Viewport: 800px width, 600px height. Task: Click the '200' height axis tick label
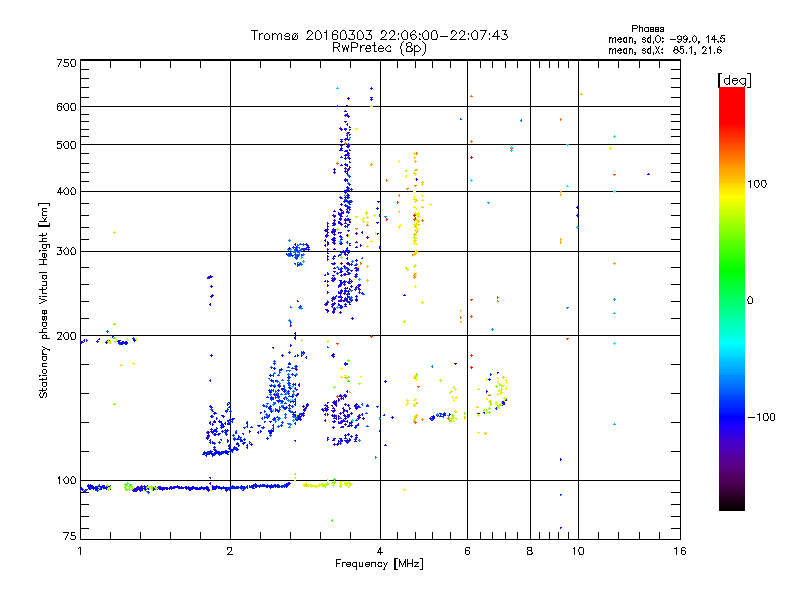tap(66, 336)
